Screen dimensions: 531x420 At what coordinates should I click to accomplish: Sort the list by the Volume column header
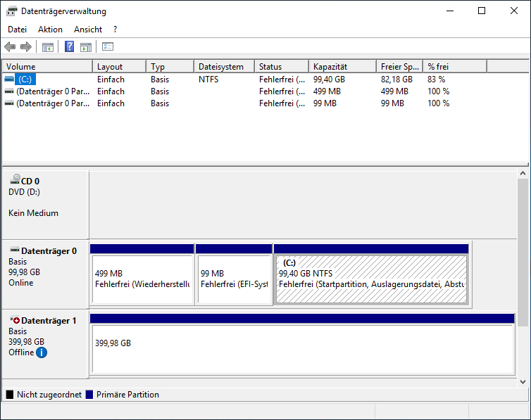click(x=46, y=67)
